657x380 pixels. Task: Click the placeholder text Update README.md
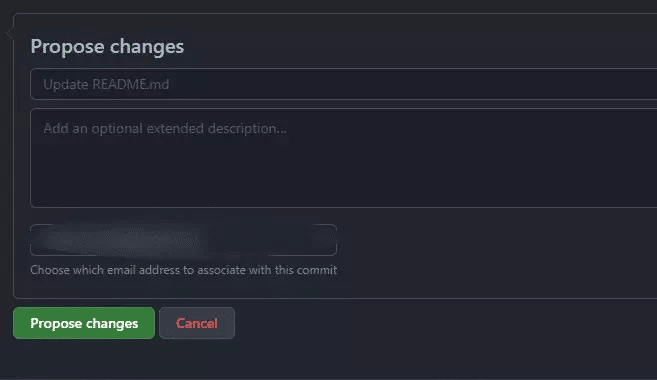(x=106, y=84)
